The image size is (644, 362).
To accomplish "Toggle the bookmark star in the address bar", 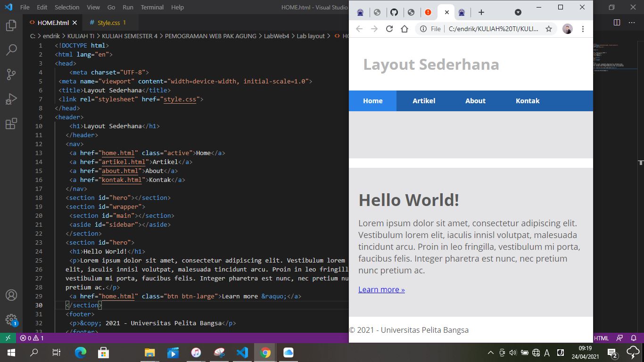I will tap(548, 29).
